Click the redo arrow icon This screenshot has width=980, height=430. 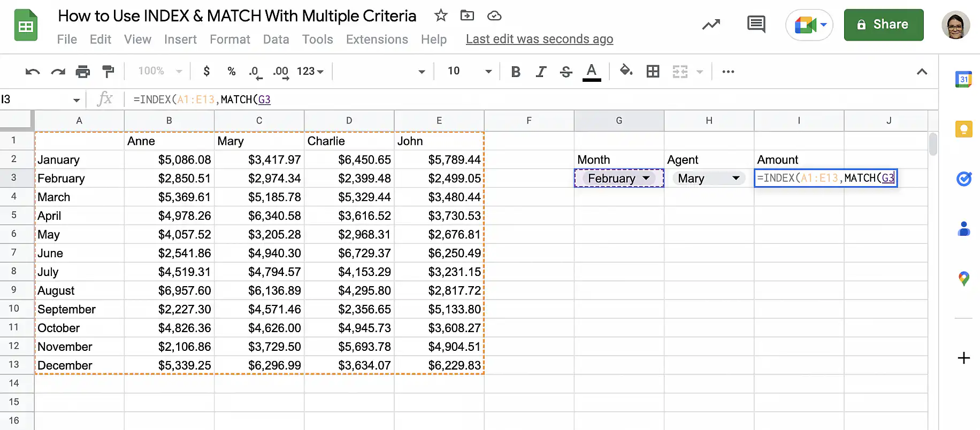58,72
